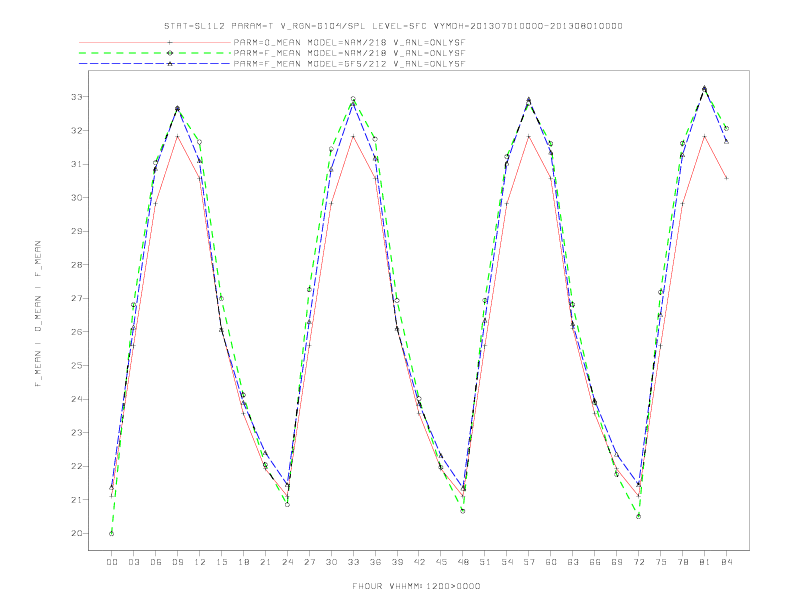Click y-axis tick label 25
The width and height of the screenshot is (792, 612).
pyautogui.click(x=77, y=366)
